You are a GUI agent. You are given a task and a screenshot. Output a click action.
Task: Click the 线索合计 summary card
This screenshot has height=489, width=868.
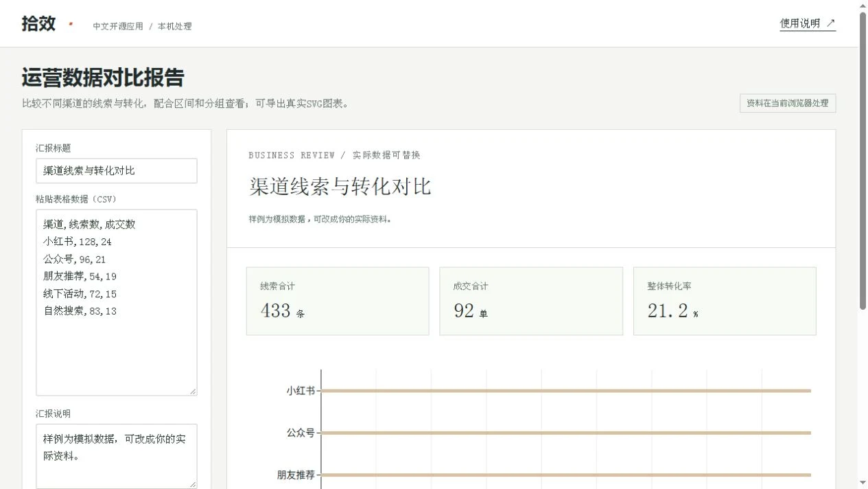[x=338, y=302]
